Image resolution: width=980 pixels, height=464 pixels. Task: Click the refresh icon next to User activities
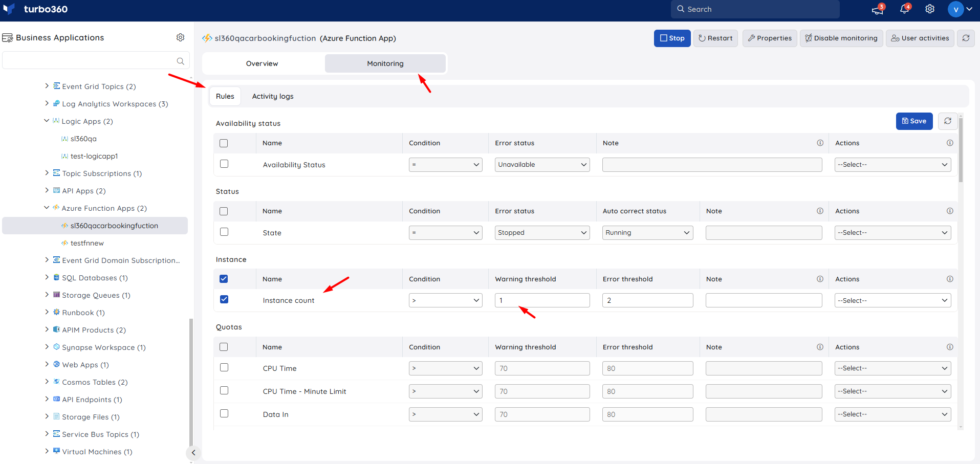[966, 38]
